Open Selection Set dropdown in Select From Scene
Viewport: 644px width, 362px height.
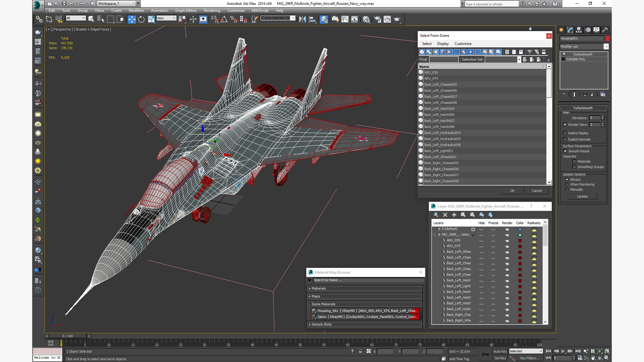pyautogui.click(x=519, y=60)
